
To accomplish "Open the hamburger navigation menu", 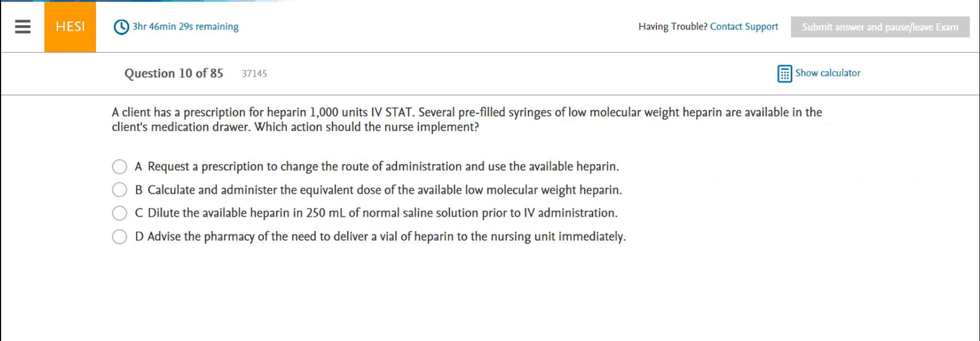I will point(22,27).
